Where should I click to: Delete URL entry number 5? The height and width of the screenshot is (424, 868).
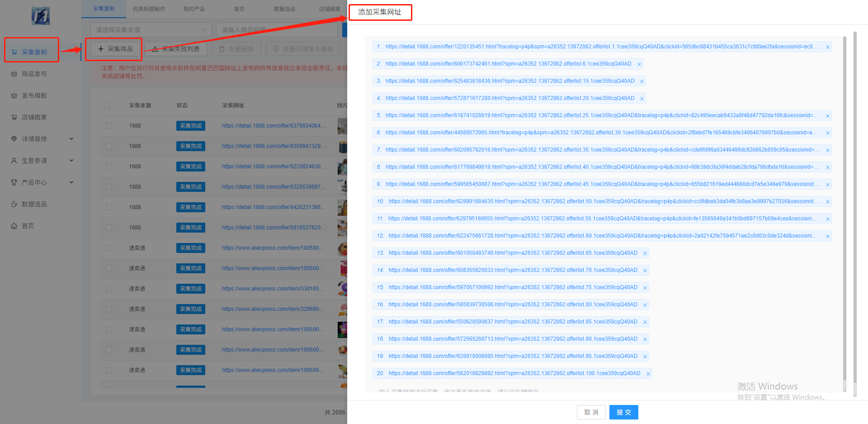click(827, 116)
